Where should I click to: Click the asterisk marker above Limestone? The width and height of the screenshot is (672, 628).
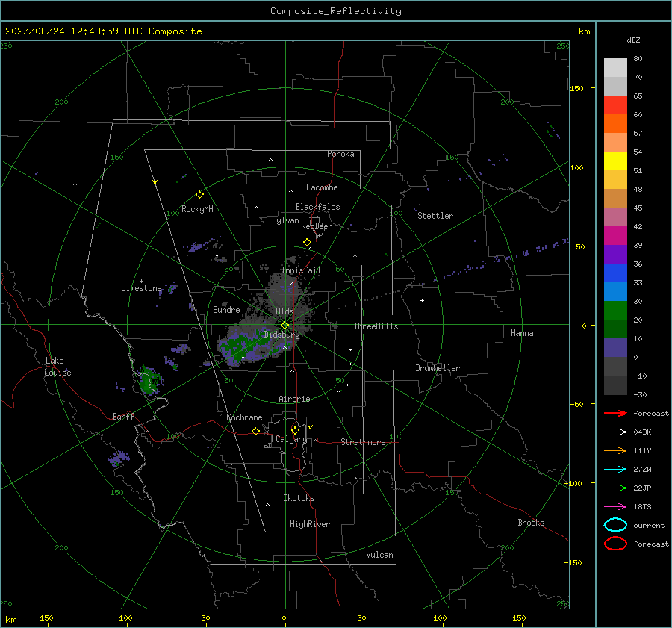coord(141,282)
